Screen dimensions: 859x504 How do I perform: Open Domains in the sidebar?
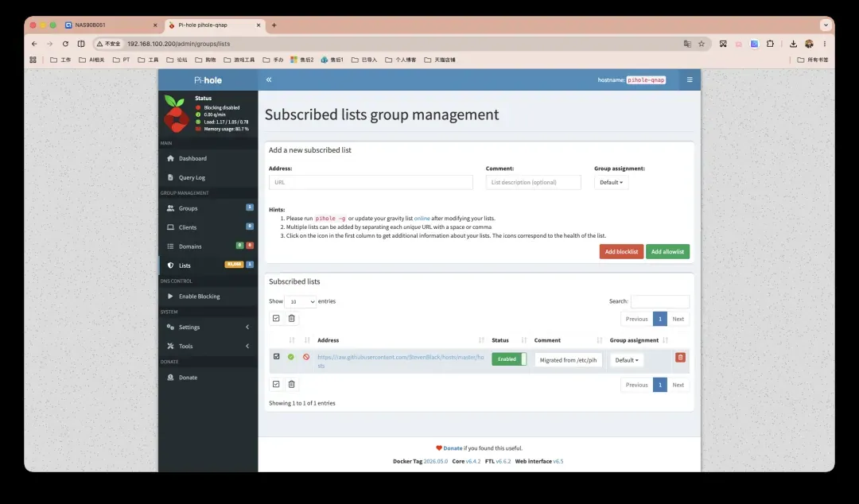[208, 246]
